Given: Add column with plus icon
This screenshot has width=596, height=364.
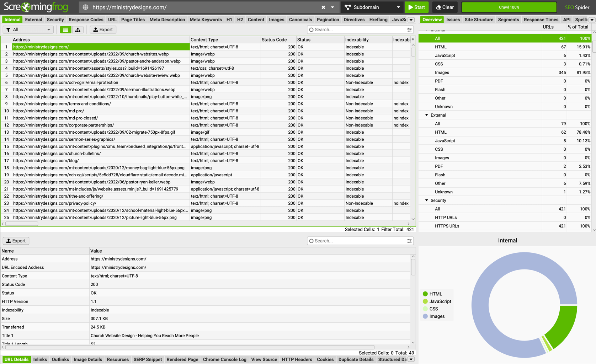Looking at the screenshot, I should pyautogui.click(x=413, y=39).
